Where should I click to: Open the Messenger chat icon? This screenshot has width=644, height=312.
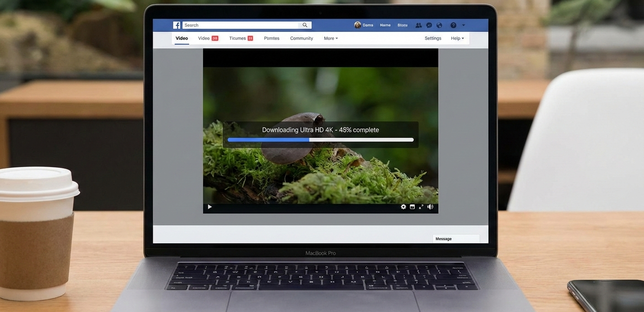pos(429,25)
